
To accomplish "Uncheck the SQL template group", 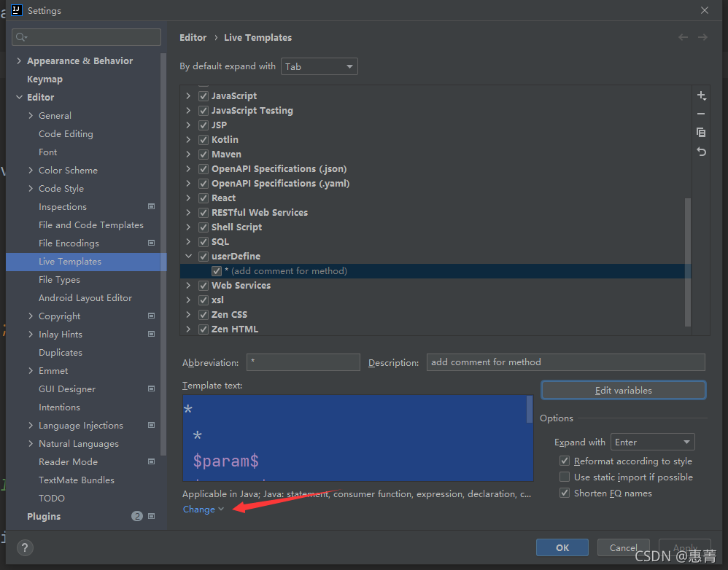I will point(204,242).
